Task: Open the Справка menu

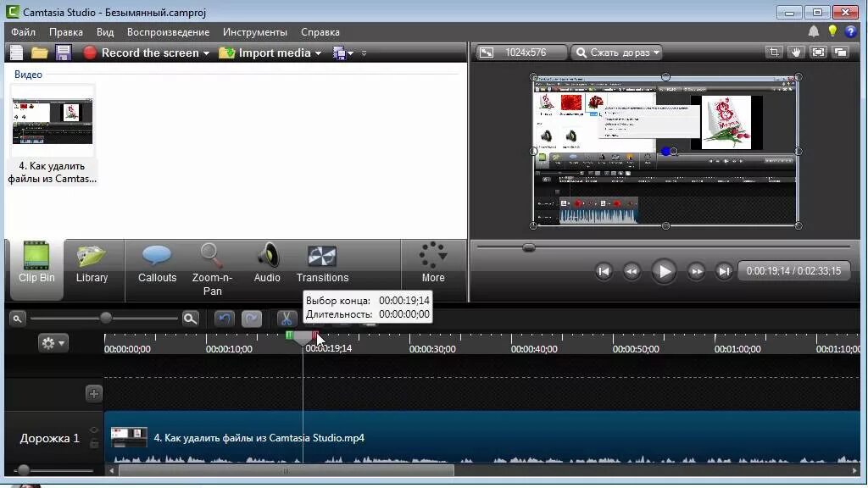Action: point(320,32)
